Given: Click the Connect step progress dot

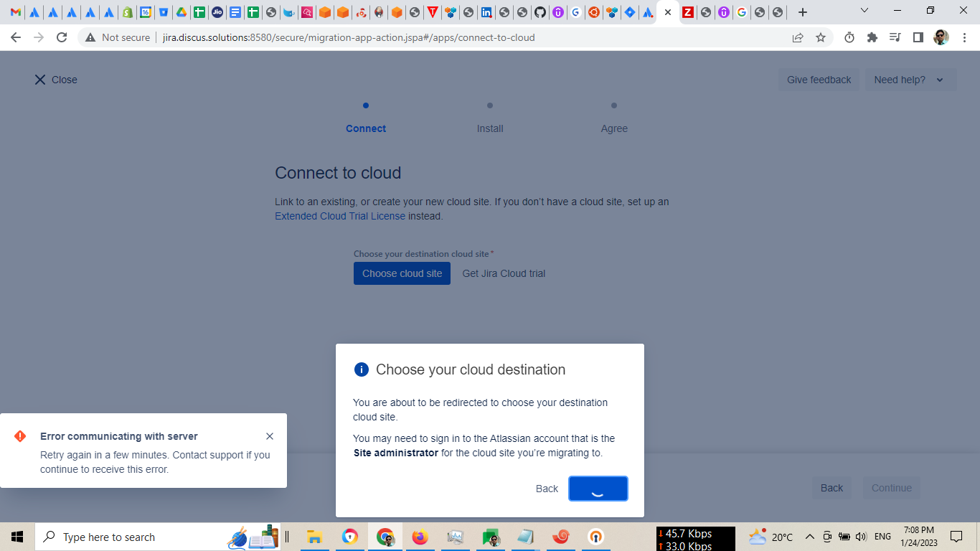Looking at the screenshot, I should (x=366, y=105).
